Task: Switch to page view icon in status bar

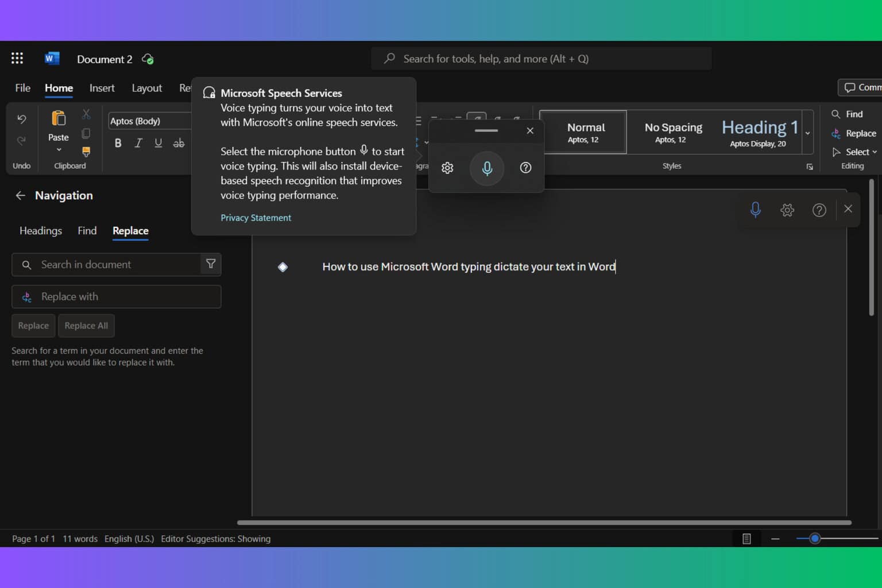Action: (x=746, y=539)
